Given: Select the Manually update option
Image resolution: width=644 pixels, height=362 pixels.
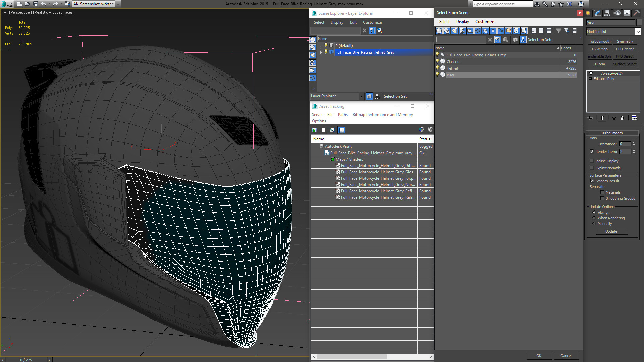Looking at the screenshot, I should (594, 224).
